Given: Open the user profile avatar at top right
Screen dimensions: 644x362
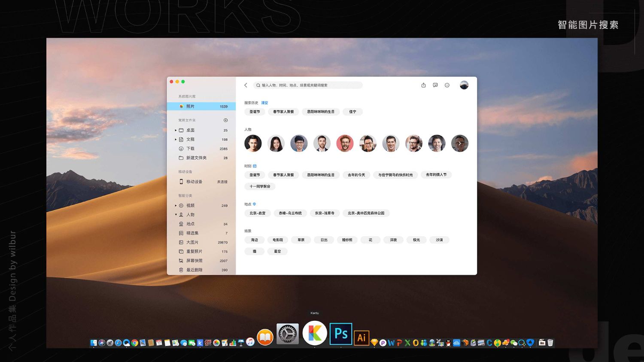Looking at the screenshot, I should point(464,85).
